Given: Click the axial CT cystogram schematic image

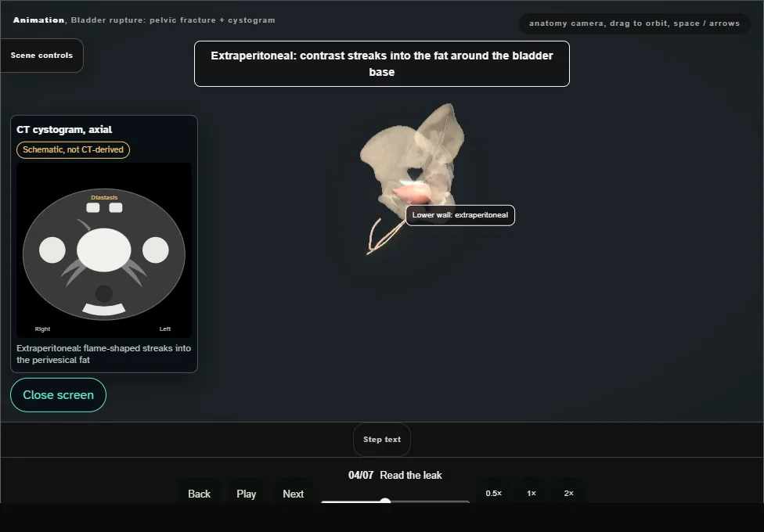Looking at the screenshot, I should coord(104,250).
